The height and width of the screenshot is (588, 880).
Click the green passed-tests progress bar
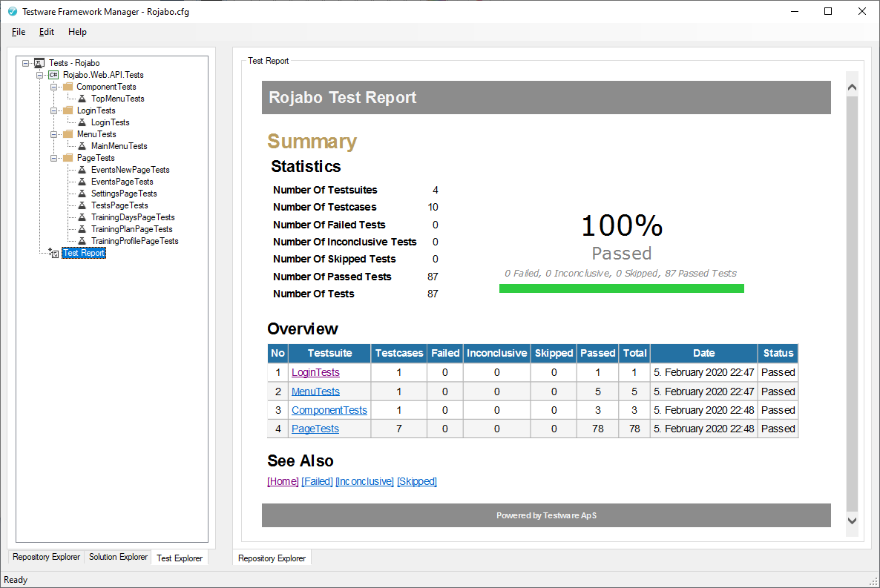[x=621, y=288]
